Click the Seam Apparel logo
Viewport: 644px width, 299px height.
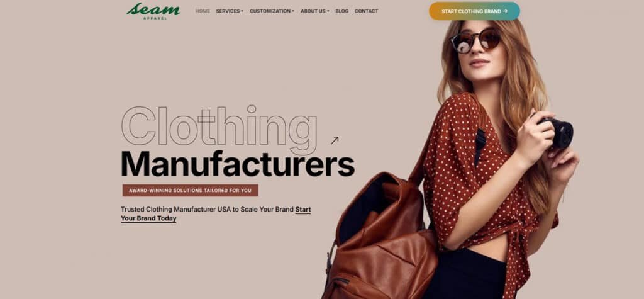click(x=153, y=11)
